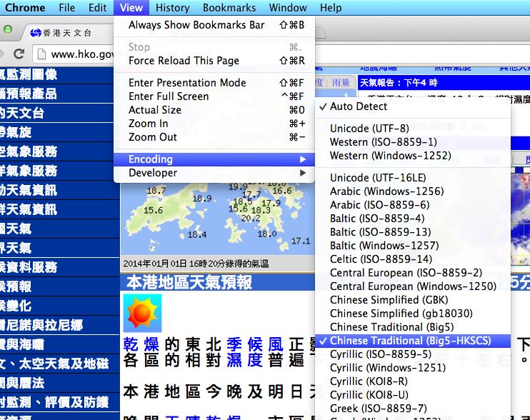Image resolution: width=530 pixels, height=420 pixels.
Task: Select Cyrillic (ISO-8859-5) encoding
Action: (412, 354)
